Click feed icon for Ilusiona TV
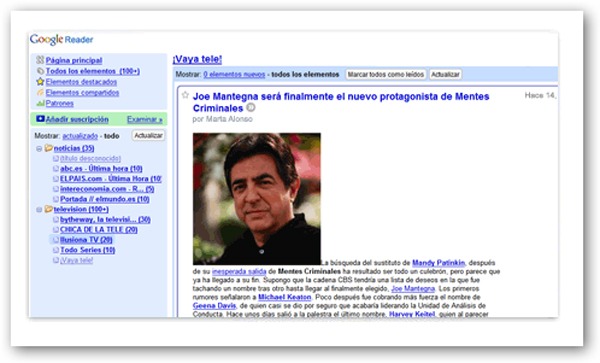The width and height of the screenshot is (600, 363). (x=56, y=240)
